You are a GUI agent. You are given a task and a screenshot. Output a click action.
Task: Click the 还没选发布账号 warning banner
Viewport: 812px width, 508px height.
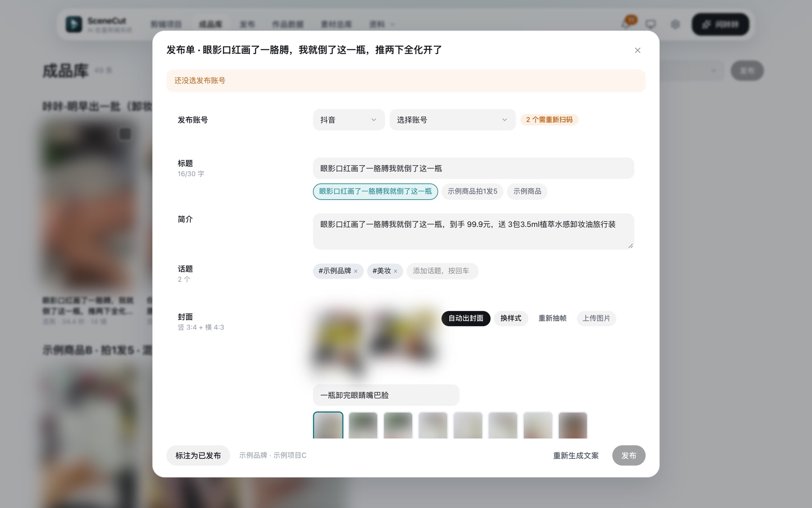[406, 81]
